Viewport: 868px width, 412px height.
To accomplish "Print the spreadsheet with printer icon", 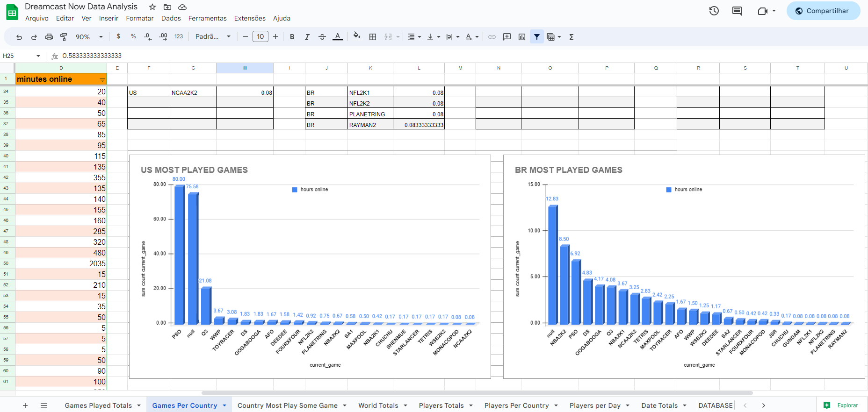I will coord(49,37).
